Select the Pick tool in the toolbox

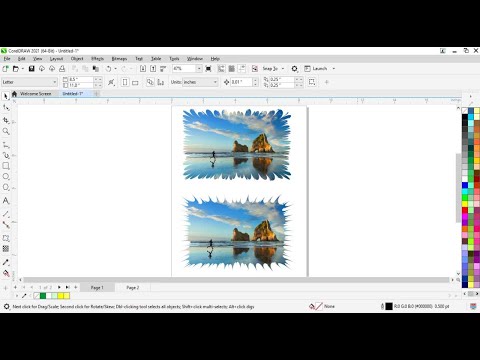(6, 96)
